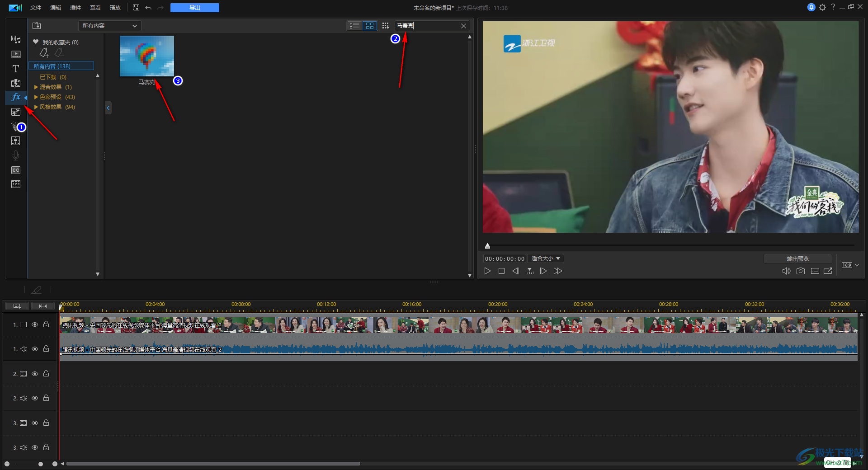Open the transition room icon
This screenshot has height=470, width=868.
(x=16, y=83)
